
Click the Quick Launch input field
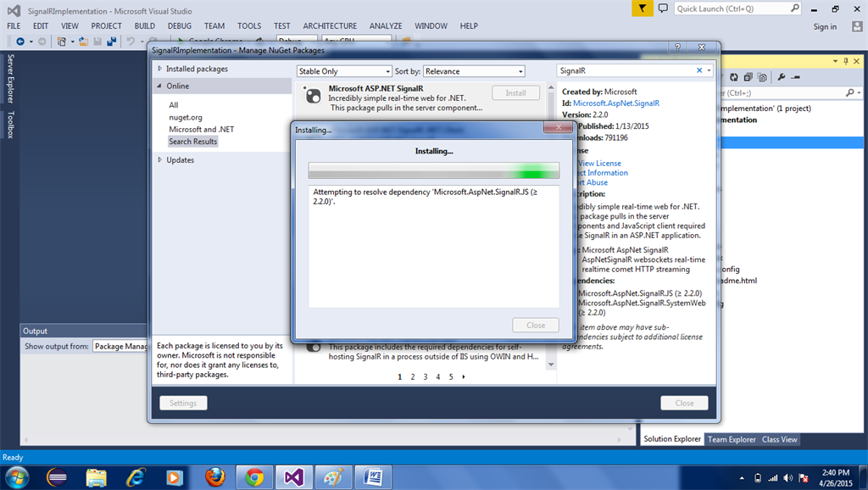(731, 8)
